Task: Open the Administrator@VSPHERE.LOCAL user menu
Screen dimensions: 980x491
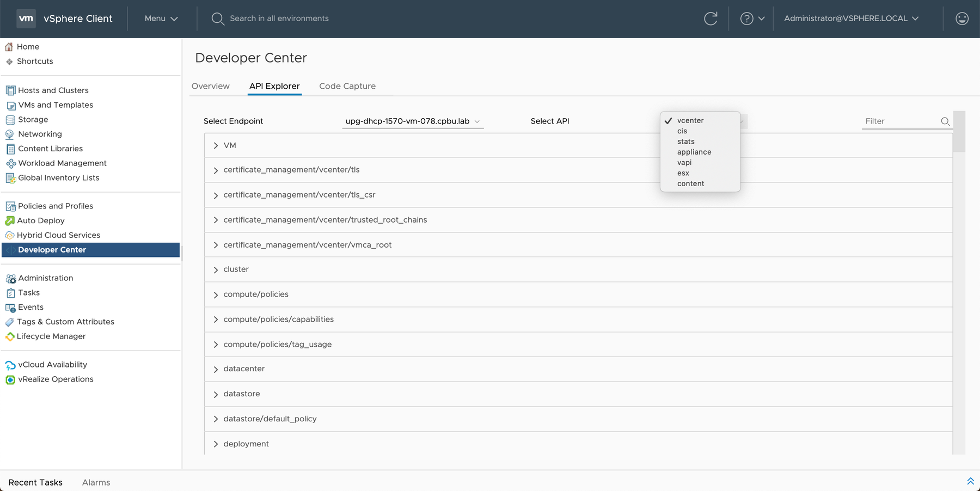Action: pyautogui.click(x=852, y=19)
